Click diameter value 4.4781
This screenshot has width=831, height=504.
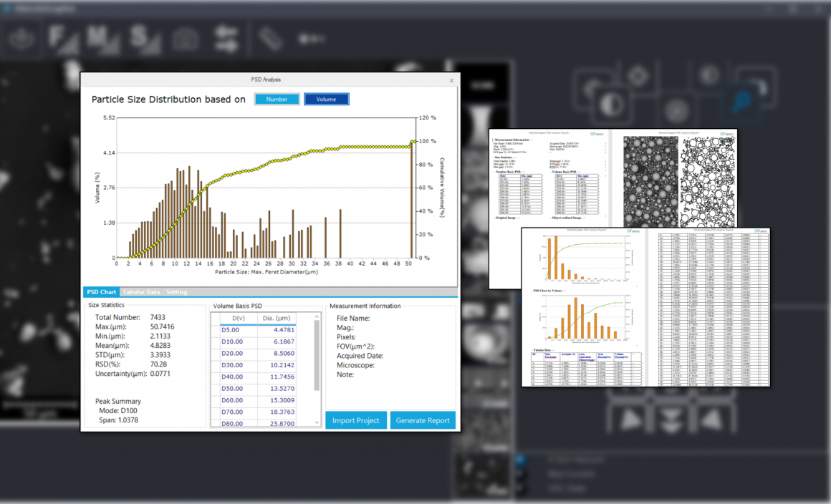[x=284, y=330]
